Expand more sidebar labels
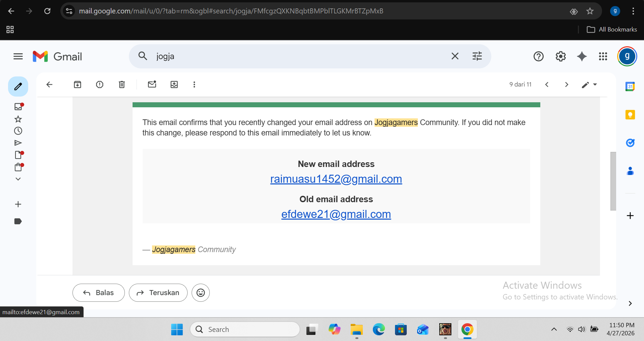This screenshot has height=341, width=644. [18, 179]
